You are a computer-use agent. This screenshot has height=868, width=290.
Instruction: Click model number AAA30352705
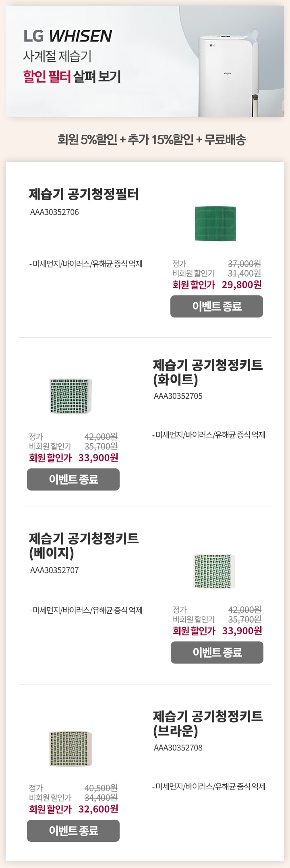178,396
